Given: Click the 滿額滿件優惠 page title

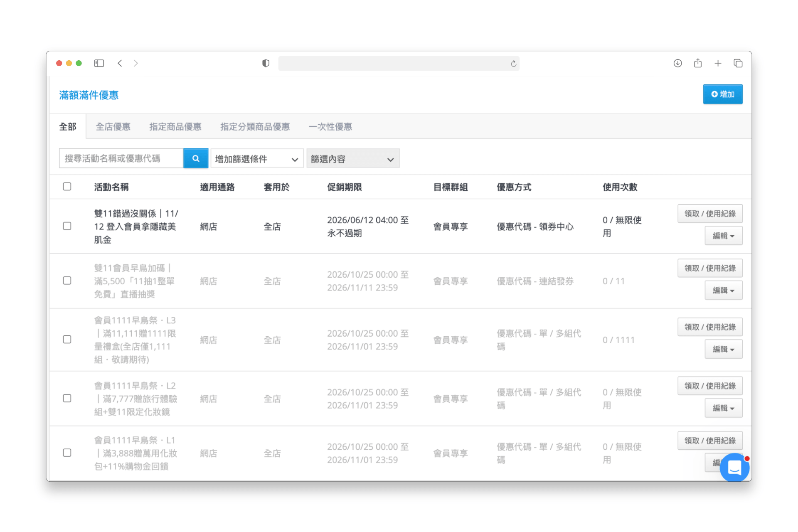Looking at the screenshot, I should [x=89, y=95].
